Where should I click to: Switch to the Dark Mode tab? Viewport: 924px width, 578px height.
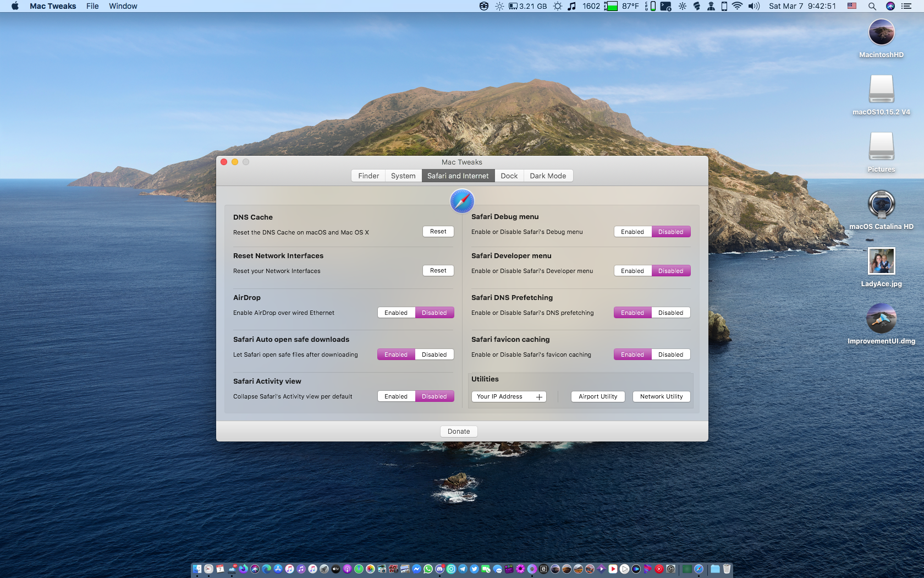coord(548,176)
